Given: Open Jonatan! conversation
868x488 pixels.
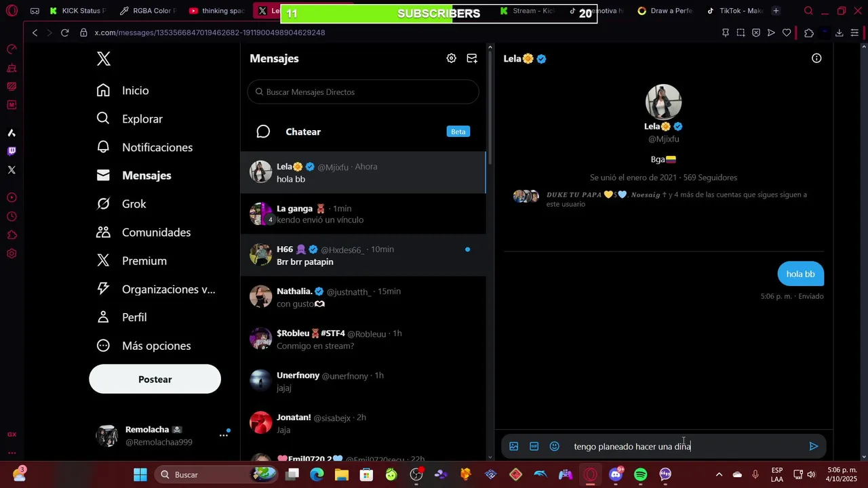Looking at the screenshot, I should 363,424.
